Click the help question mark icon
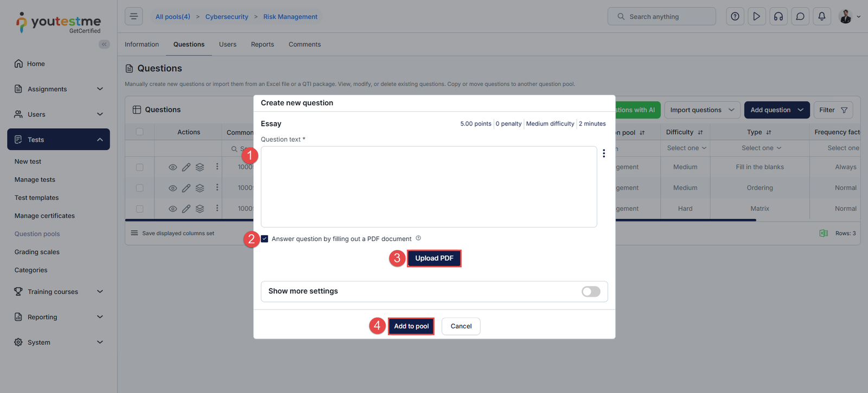Image resolution: width=868 pixels, height=393 pixels. [735, 17]
